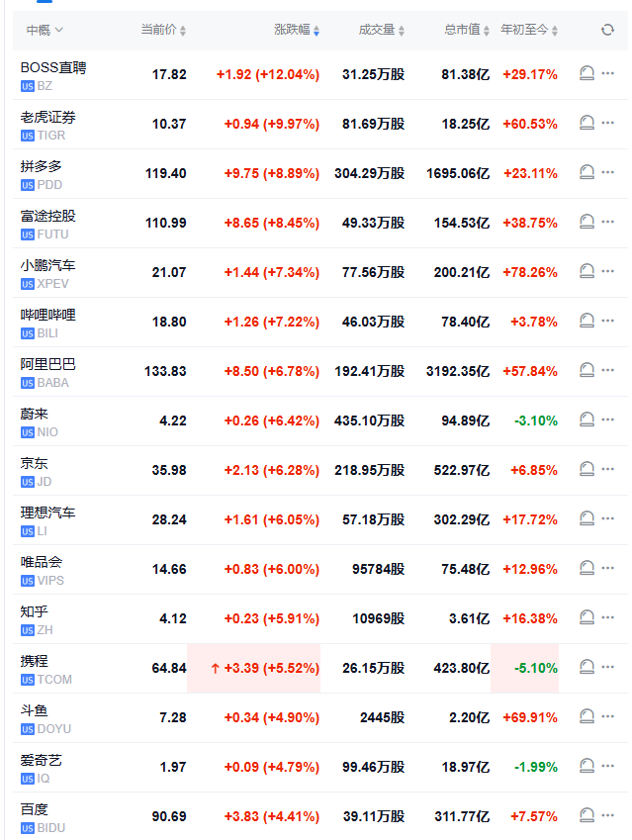Open the 中概 category dropdown
Viewport: 632px width, 840px height.
pyautogui.click(x=45, y=31)
